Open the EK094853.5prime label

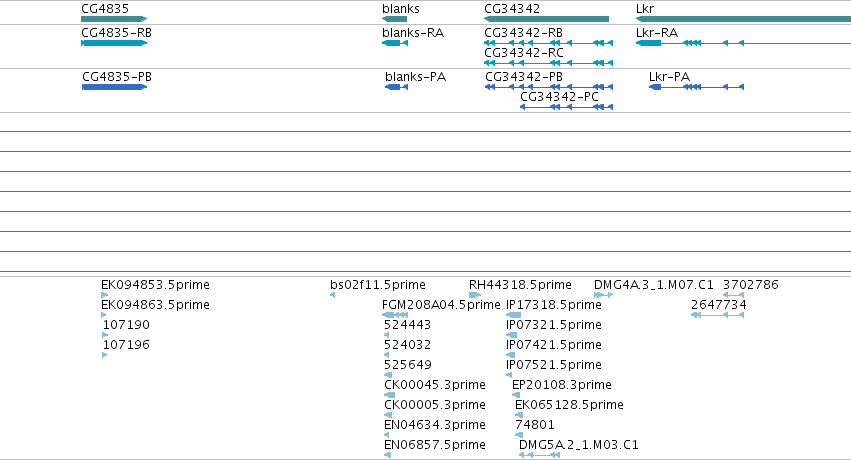click(155, 285)
